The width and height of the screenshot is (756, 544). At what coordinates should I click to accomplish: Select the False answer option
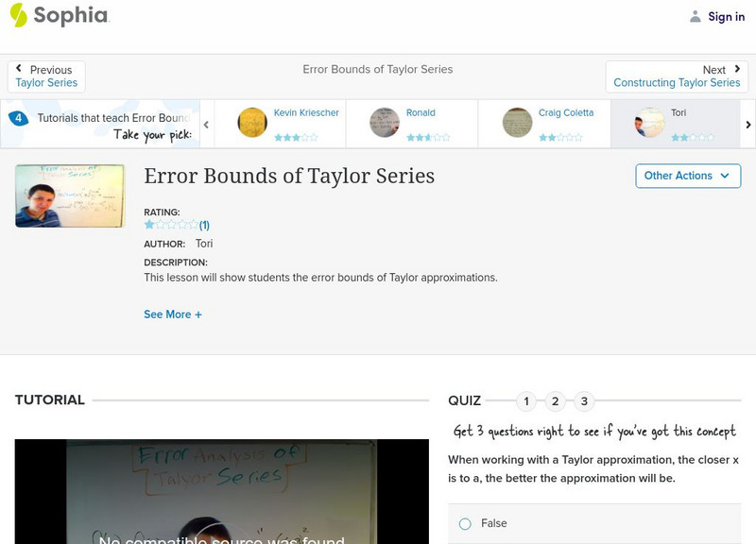464,523
